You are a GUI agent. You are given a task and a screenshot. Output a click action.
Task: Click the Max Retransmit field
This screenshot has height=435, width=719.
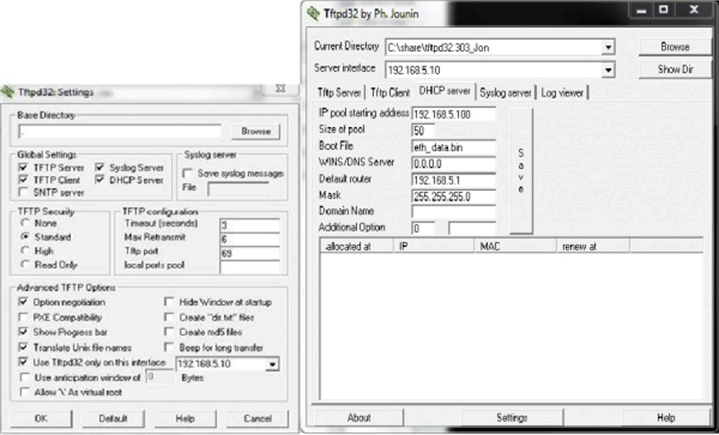[x=249, y=239]
